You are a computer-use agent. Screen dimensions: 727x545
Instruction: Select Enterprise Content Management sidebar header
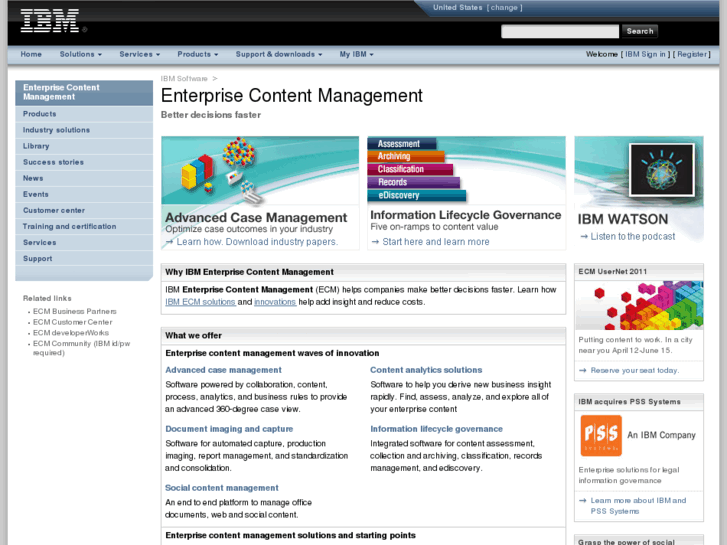(84, 92)
